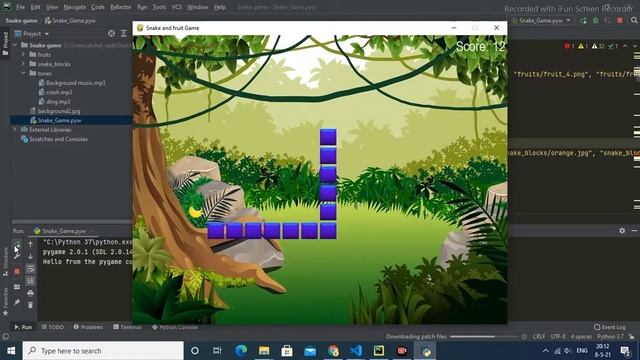Click the 4 spaces indent entry

coord(581,337)
